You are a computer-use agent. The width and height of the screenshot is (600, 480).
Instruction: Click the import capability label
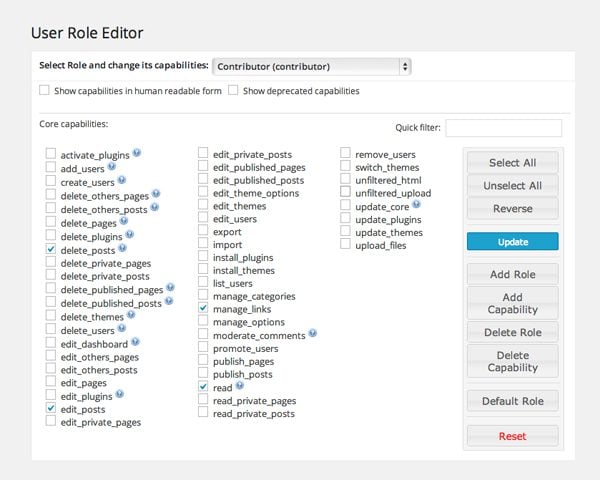coord(227,245)
